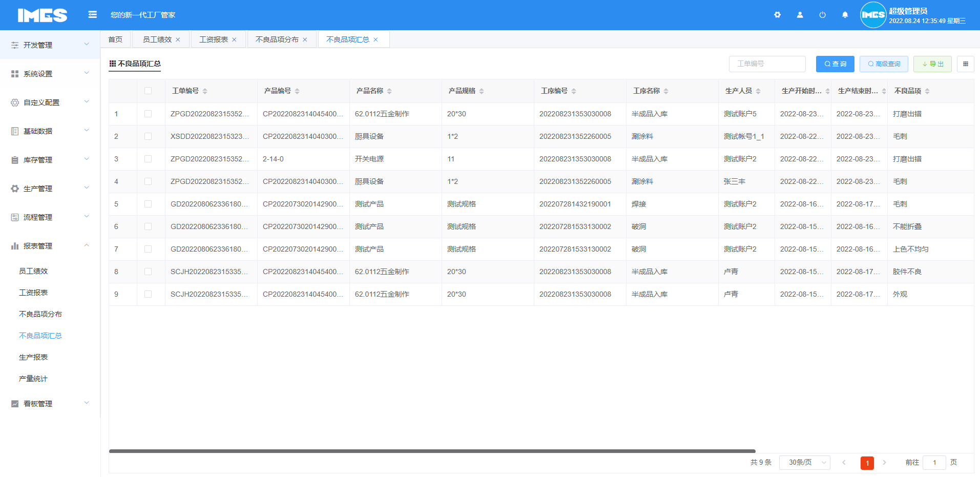Check row 6 checkbox 不能折叠

coord(148,226)
